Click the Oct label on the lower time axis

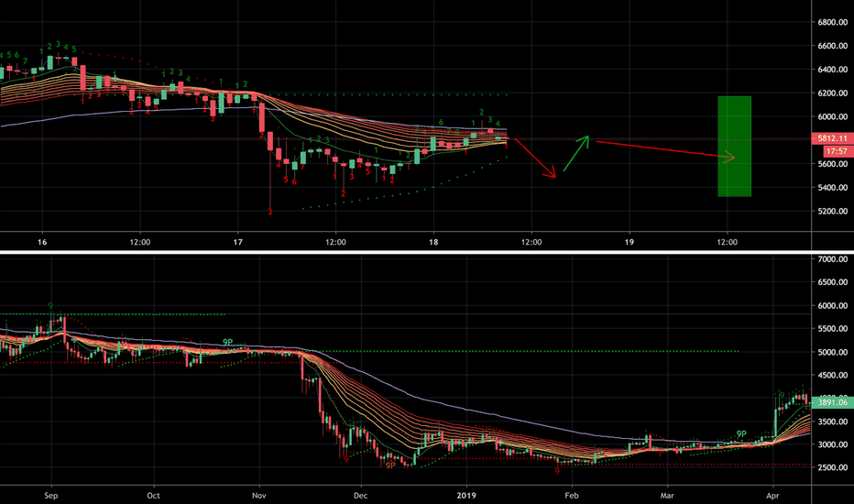(154, 495)
